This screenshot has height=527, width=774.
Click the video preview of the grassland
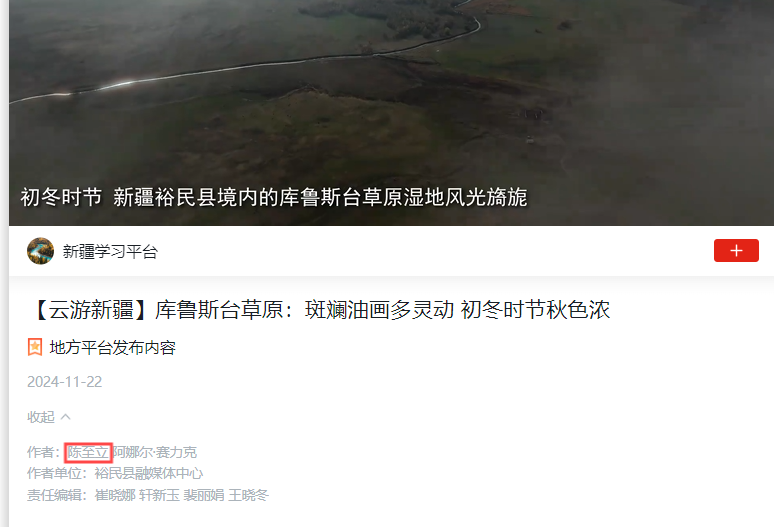(x=391, y=113)
